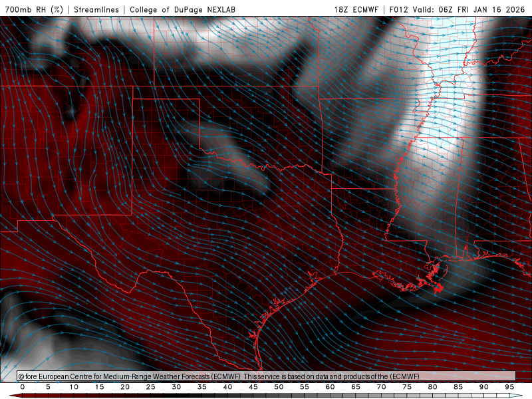Click the "18Z ECMWF" model run label
The height and width of the screenshot is (399, 532).
356,9
